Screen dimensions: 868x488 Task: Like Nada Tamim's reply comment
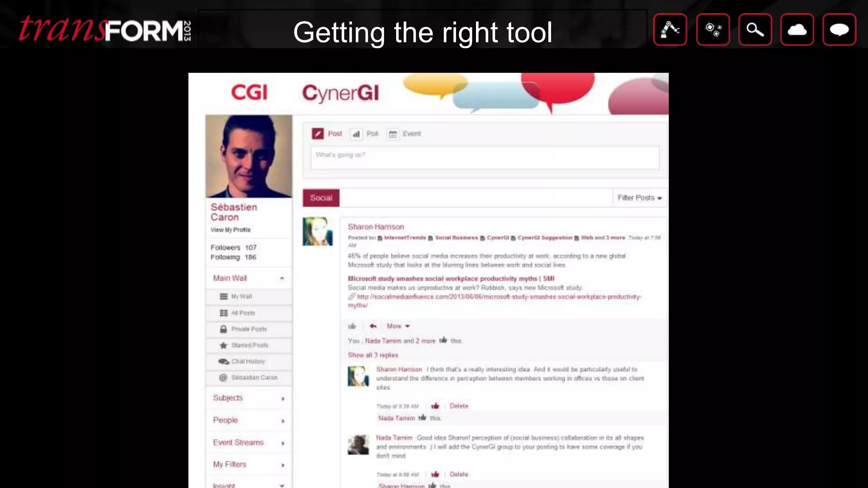pyautogui.click(x=435, y=474)
